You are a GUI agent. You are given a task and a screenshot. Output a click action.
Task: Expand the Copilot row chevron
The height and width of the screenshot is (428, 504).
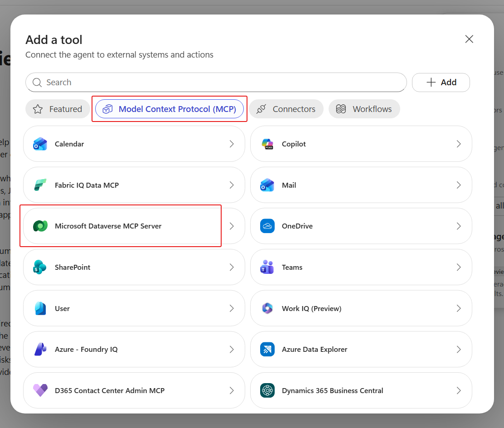[x=459, y=144]
